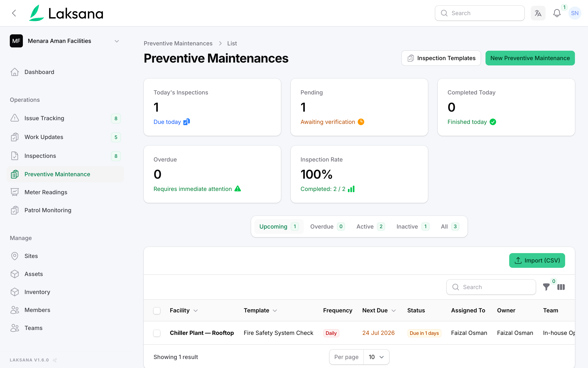The width and height of the screenshot is (588, 368).
Task: Click the Issue Tracking count badge 8
Action: pyautogui.click(x=116, y=119)
